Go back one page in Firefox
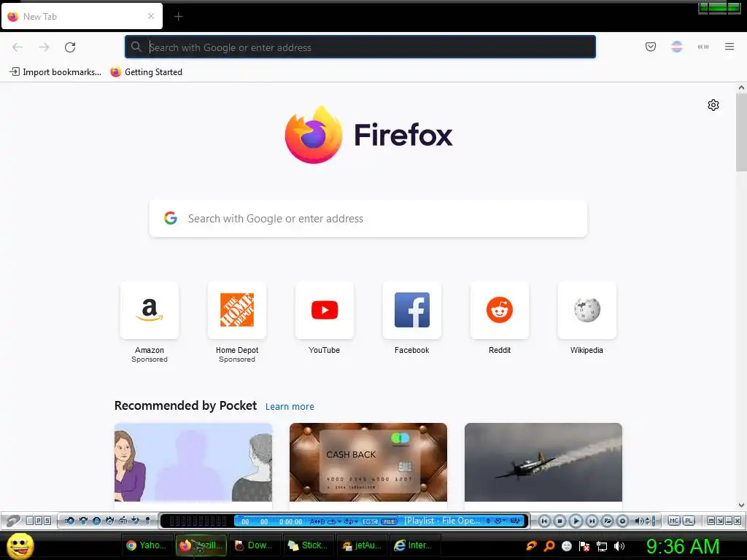 [18, 47]
